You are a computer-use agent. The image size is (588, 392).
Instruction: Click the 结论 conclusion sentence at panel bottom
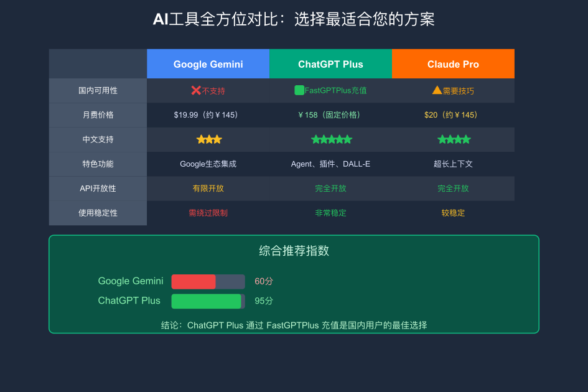(294, 325)
